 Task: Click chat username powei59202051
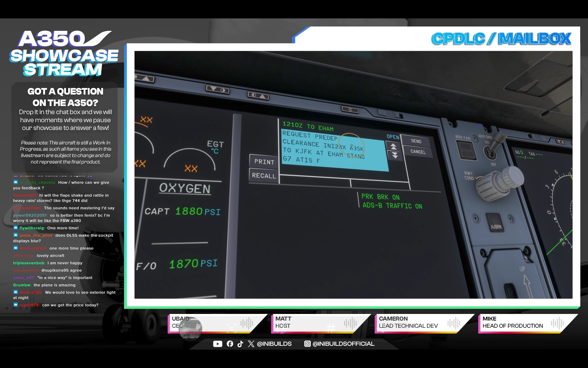30,215
